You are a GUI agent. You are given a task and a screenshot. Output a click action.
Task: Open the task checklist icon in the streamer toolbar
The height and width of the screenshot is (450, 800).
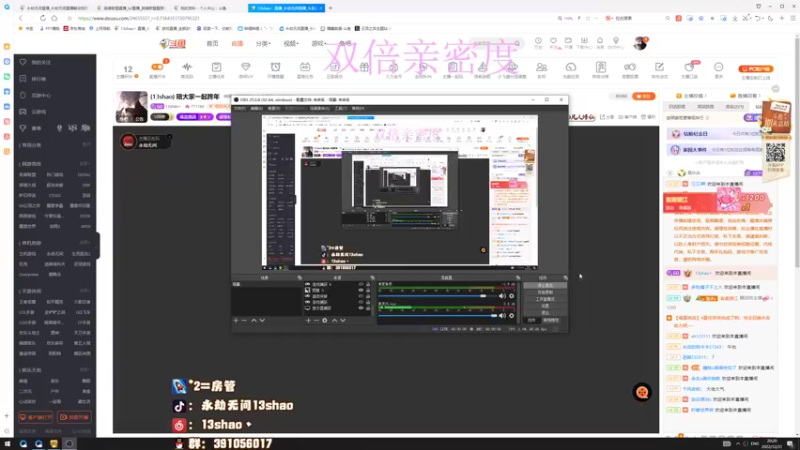(x=216, y=67)
